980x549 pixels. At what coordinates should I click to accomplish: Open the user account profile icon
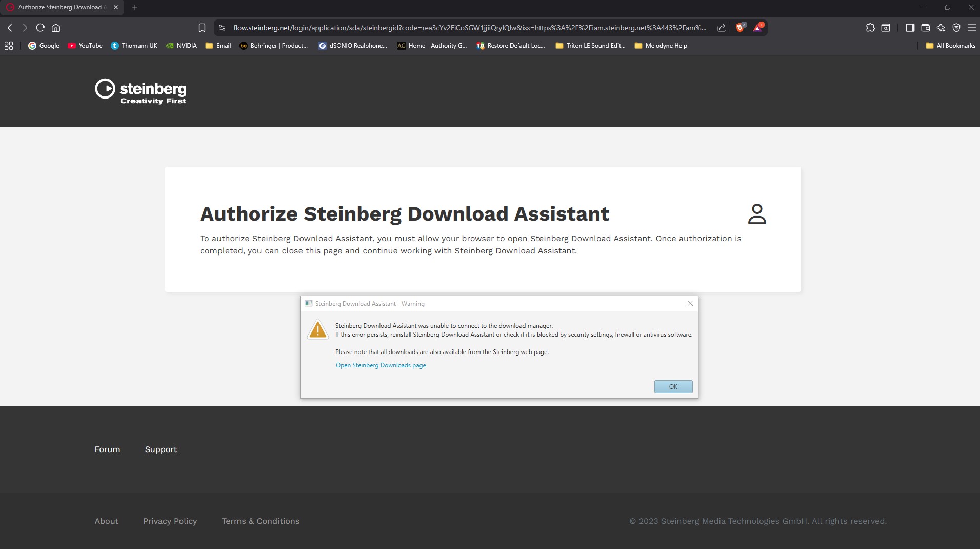pos(757,214)
